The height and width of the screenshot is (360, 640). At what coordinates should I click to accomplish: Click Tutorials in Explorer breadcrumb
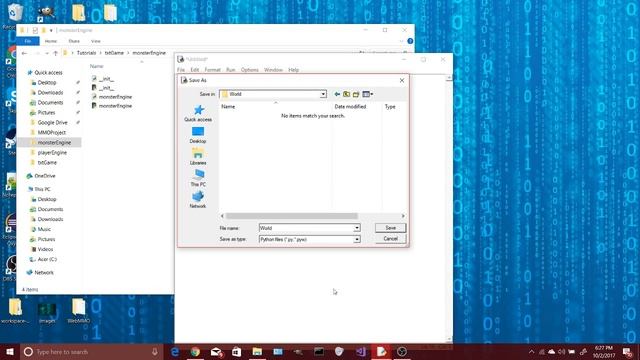coord(87,53)
